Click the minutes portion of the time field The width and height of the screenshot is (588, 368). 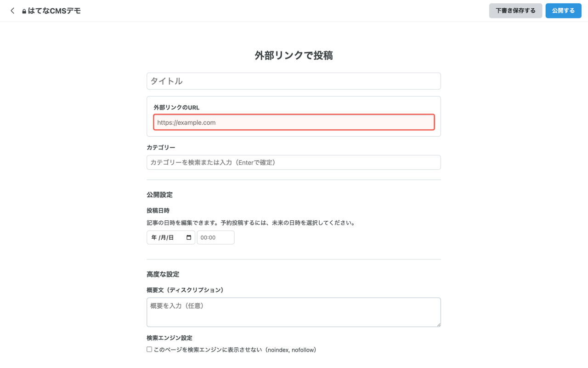pyautogui.click(x=214, y=237)
